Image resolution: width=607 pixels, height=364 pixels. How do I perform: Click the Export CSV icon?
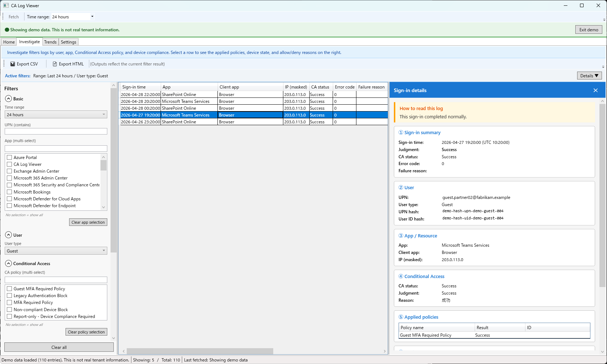[13, 64]
